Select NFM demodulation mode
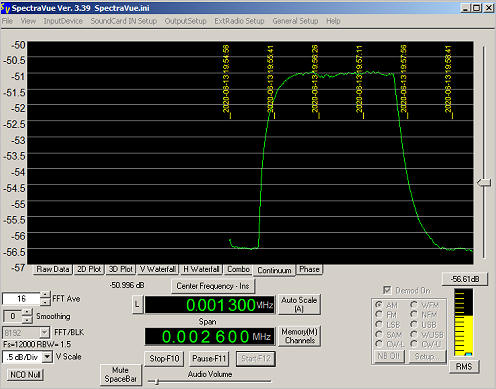 414,314
